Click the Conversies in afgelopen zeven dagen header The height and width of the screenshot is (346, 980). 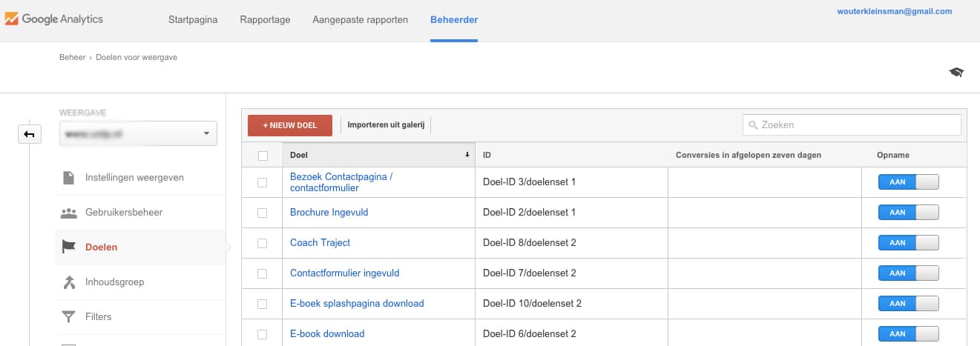tap(764, 156)
